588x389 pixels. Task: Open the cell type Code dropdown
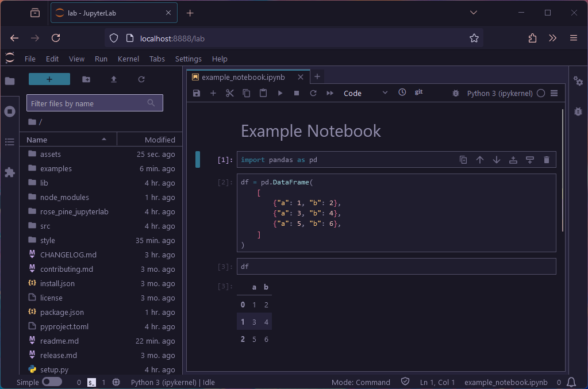click(365, 93)
